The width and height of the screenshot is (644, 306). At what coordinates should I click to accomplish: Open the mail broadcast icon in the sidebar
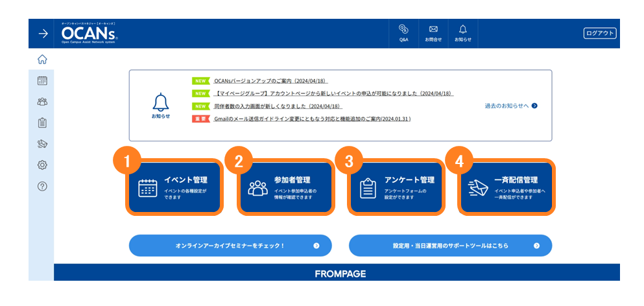click(x=42, y=144)
